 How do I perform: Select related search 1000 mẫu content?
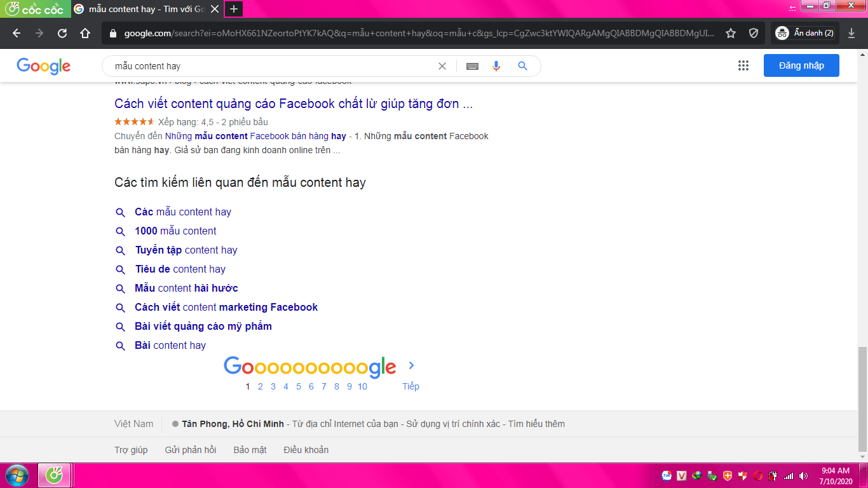click(x=175, y=231)
